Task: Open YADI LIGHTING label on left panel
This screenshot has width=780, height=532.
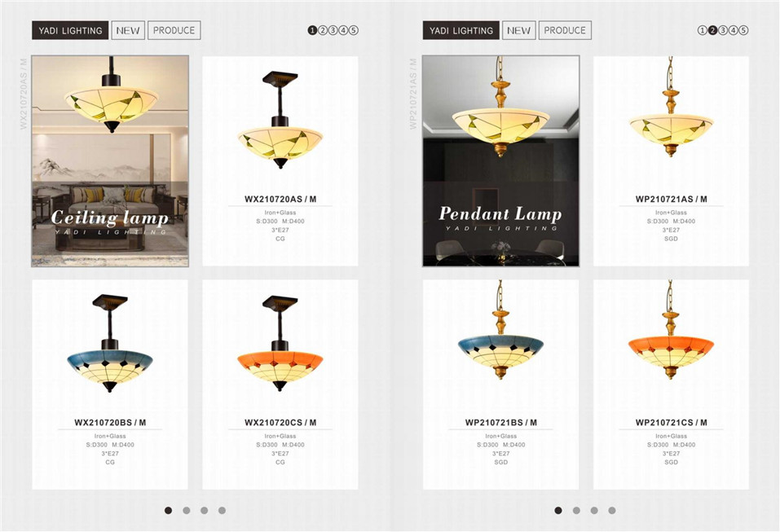Action: (70, 30)
